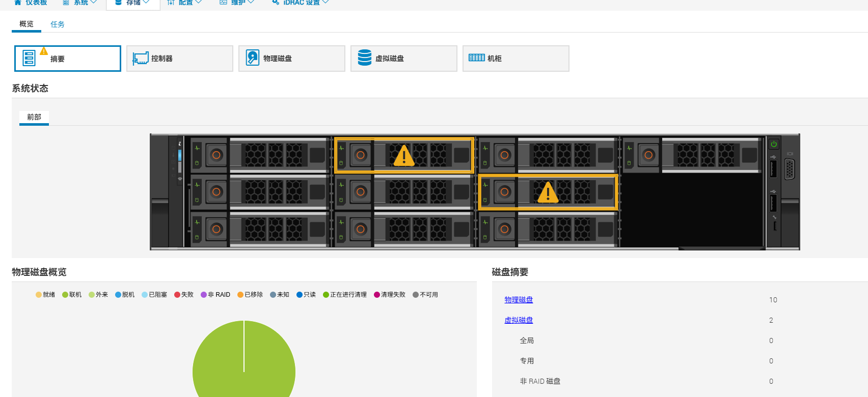
Task: Click the 非 RAID purple legend dot
Action: point(204,295)
